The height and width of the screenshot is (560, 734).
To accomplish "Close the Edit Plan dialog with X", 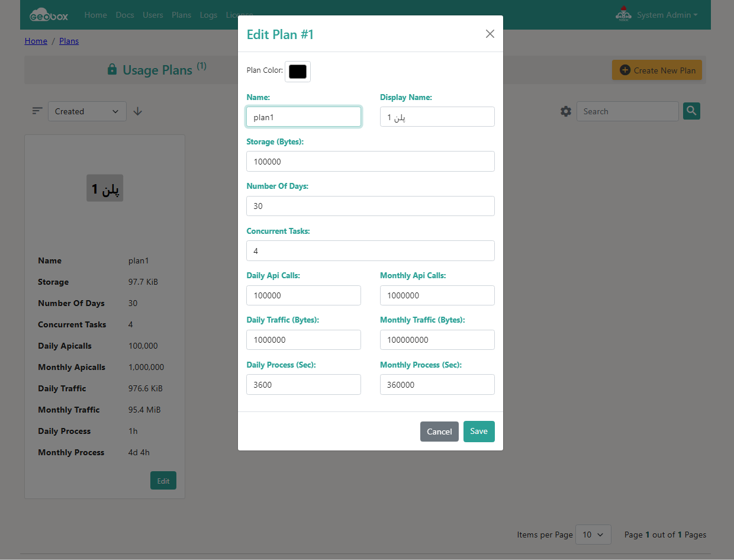I will tap(490, 34).
